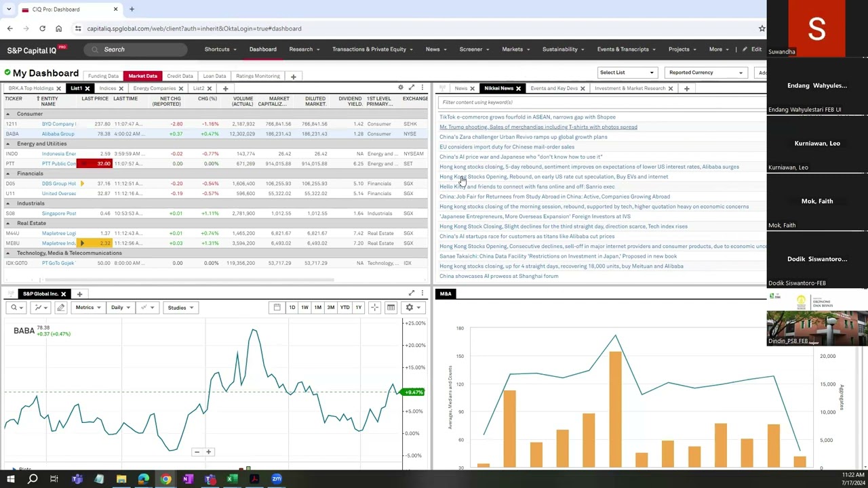This screenshot has width=868, height=488.
Task: Set chart range to 1D
Action: point(292,308)
